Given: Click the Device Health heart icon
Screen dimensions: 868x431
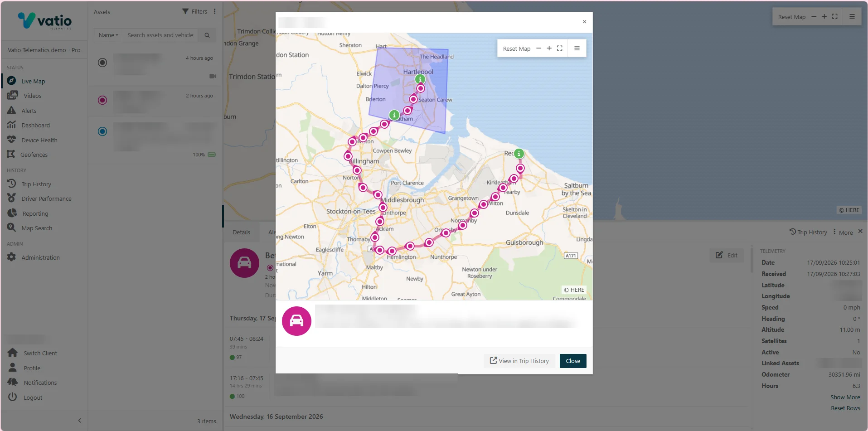Looking at the screenshot, I should click(11, 140).
